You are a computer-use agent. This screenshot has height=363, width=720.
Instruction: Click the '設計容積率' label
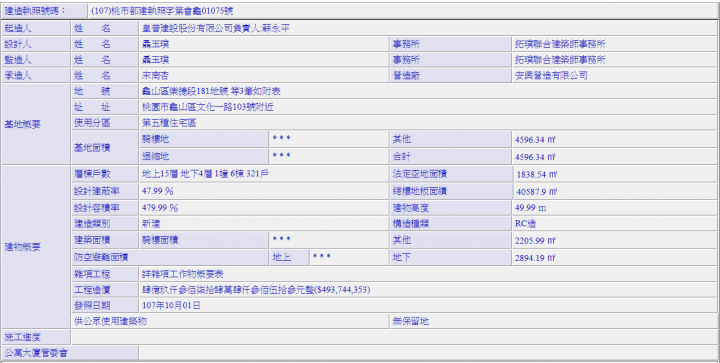(x=96, y=208)
